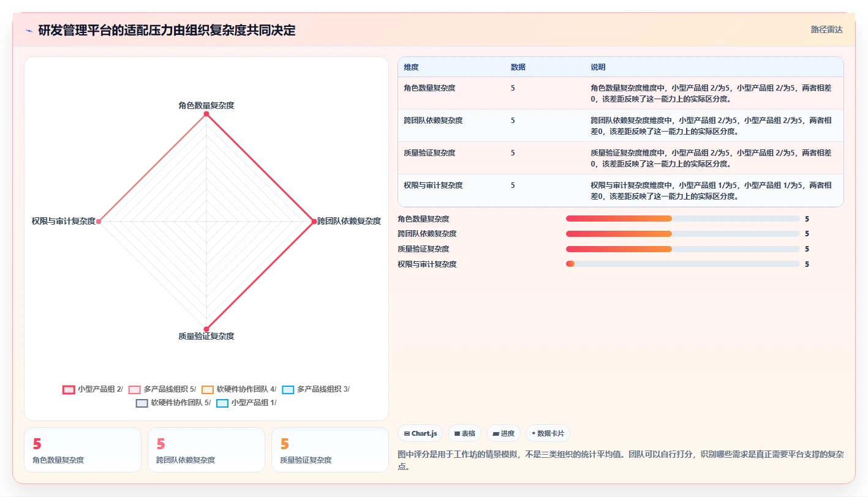The height and width of the screenshot is (497, 868).
Task: Toggle legend item 软硬件协作团队 4/
Action: [239, 389]
